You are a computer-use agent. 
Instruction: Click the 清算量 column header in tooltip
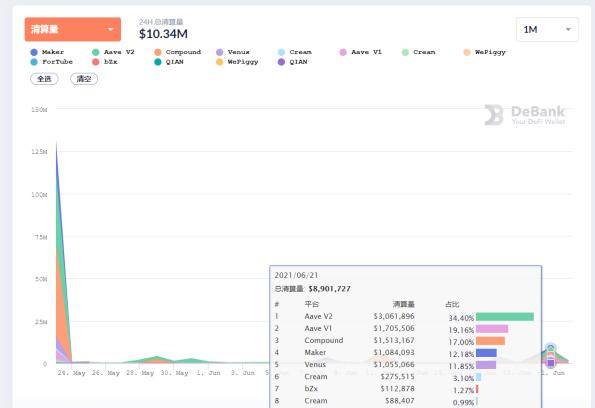click(404, 304)
